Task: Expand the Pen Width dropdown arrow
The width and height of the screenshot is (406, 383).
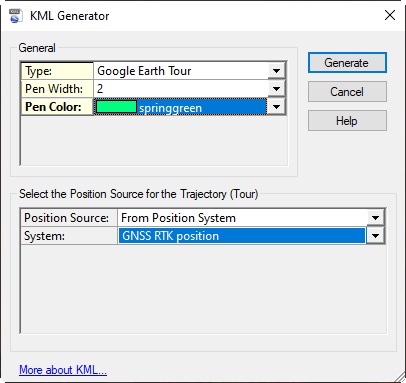Action: coord(276,89)
